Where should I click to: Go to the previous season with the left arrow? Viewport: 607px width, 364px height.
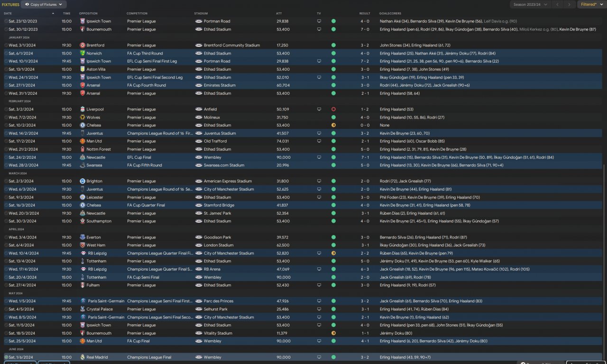[558, 4]
